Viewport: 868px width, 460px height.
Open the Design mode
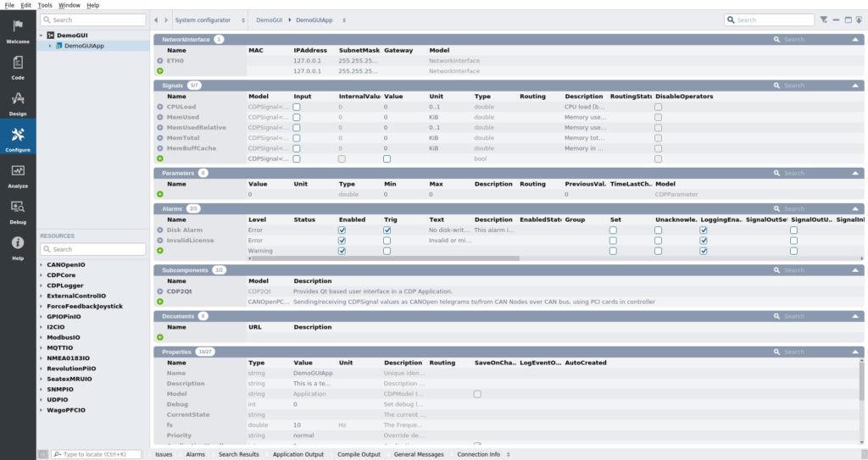(x=18, y=103)
